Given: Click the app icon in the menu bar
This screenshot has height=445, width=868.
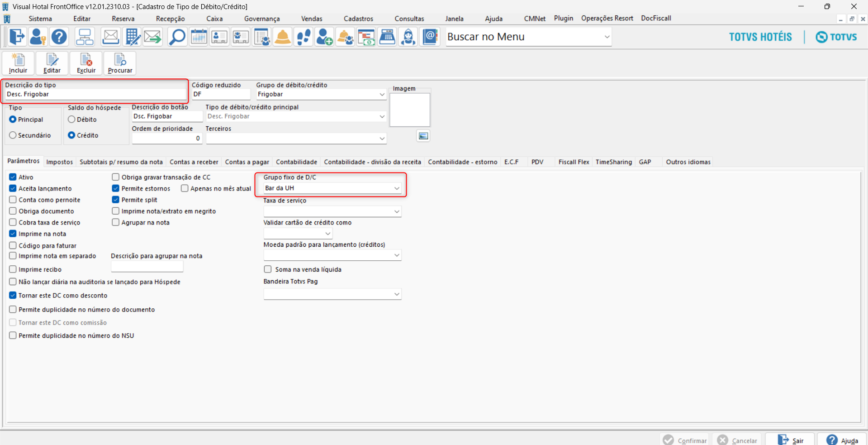Looking at the screenshot, I should (7, 19).
